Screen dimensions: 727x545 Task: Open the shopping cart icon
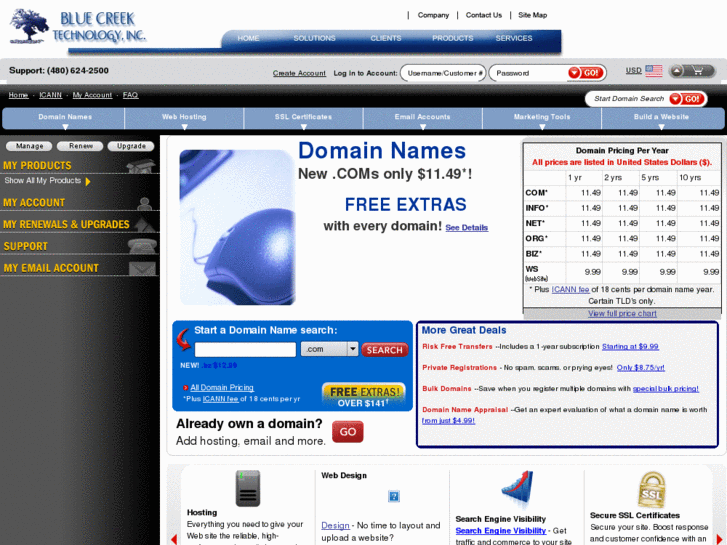[697, 71]
